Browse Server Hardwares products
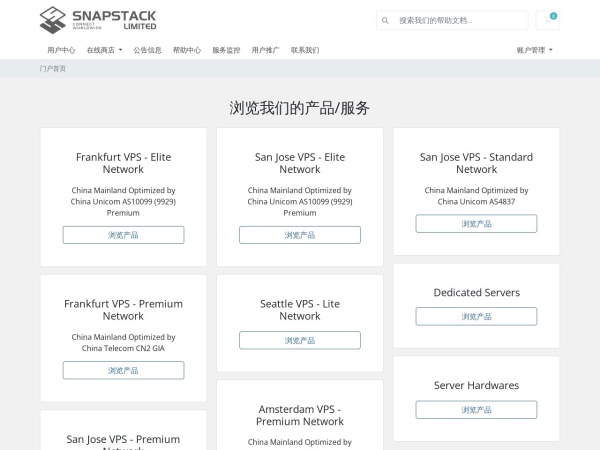This screenshot has width=600, height=450. tap(476, 409)
